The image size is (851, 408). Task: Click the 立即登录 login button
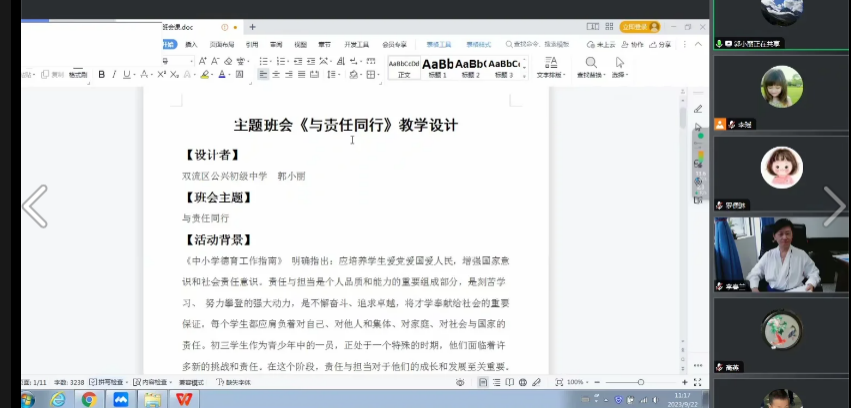tap(640, 27)
